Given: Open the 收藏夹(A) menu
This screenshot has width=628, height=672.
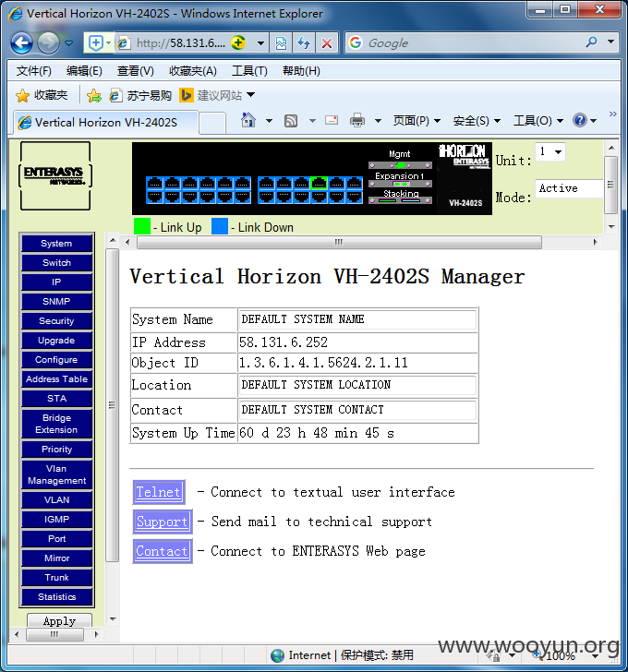Looking at the screenshot, I should [x=192, y=71].
